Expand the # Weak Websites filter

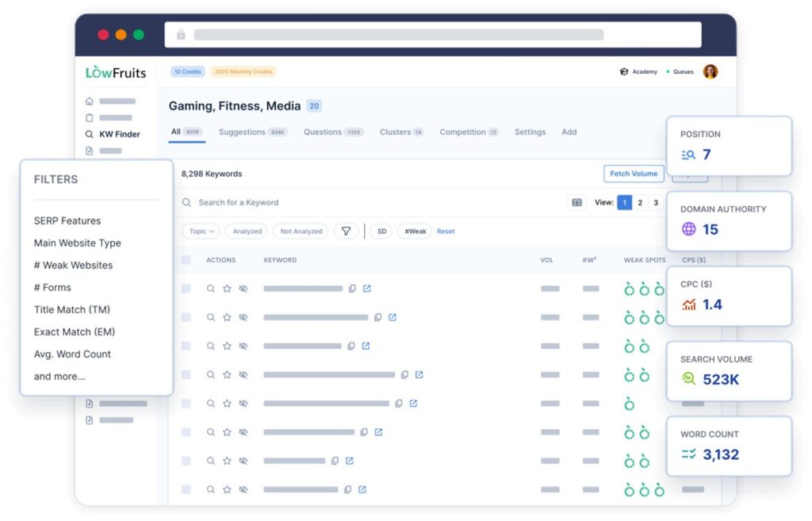tap(73, 265)
